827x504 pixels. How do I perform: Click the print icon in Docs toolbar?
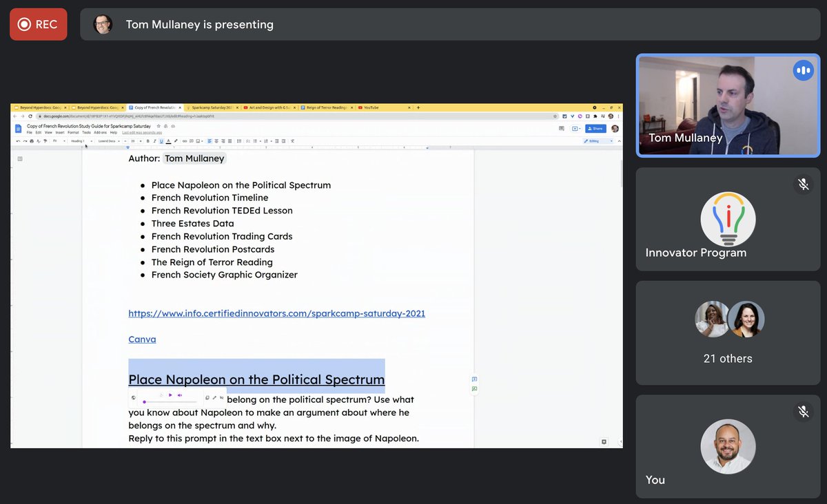[32, 141]
